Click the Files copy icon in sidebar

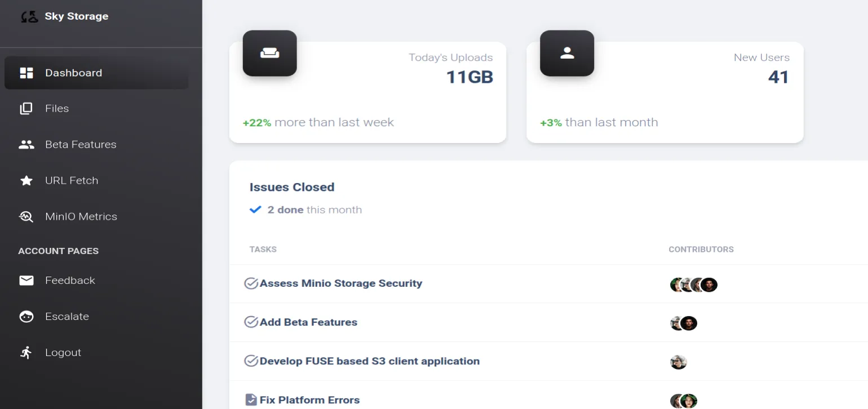(26, 109)
